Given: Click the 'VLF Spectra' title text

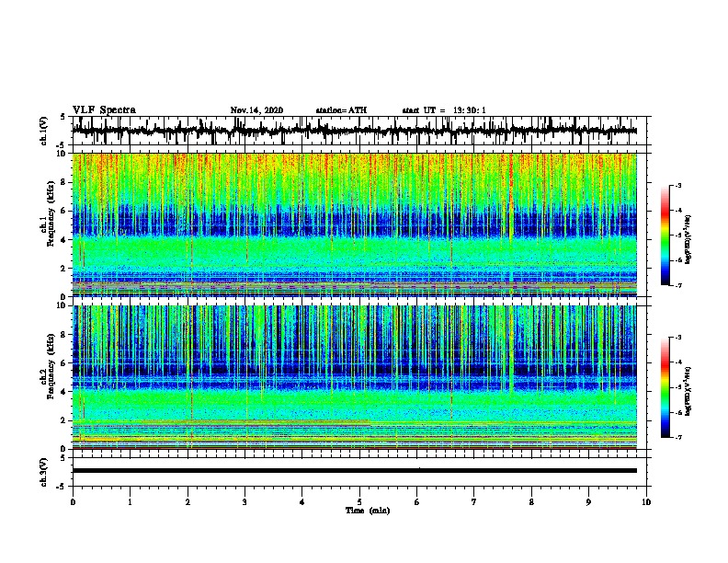Looking at the screenshot, I should [104, 110].
